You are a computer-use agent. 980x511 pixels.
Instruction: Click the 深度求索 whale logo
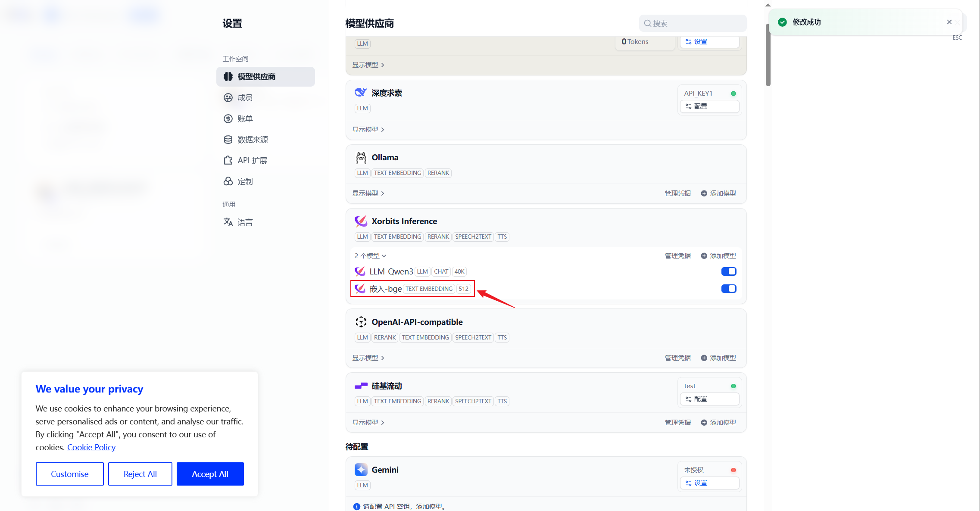361,93
